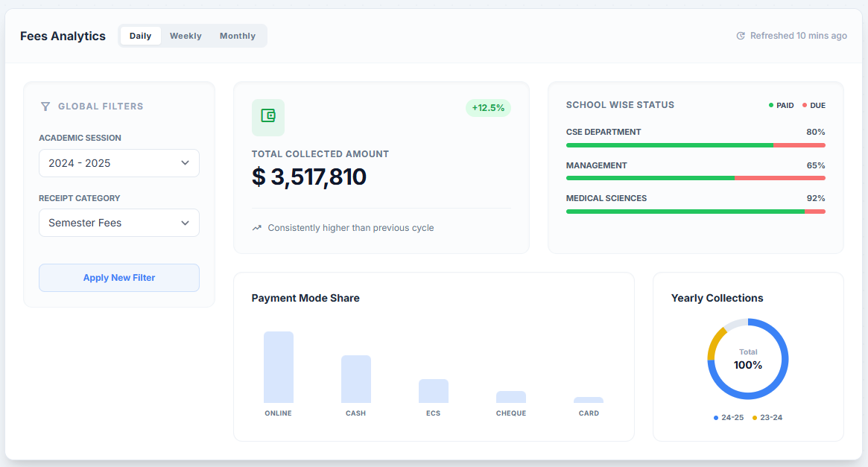Click chevron arrow on 2024 - 2025 selector

185,163
